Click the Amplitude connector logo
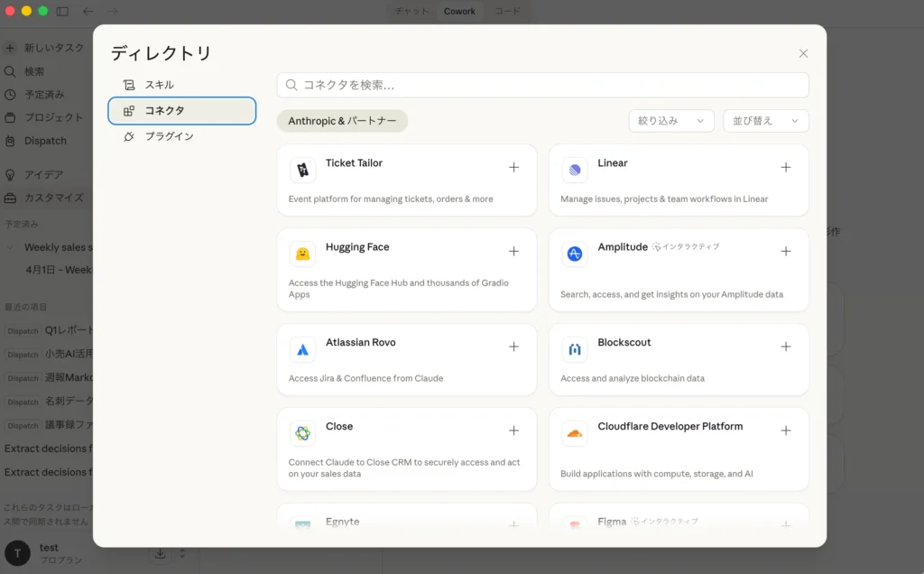 pyautogui.click(x=575, y=254)
